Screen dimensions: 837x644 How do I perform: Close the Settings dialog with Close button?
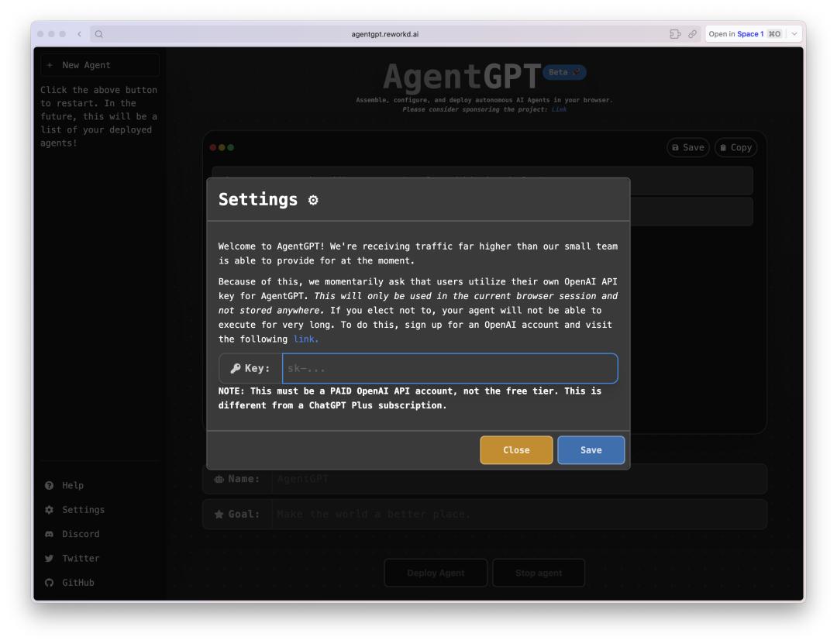click(516, 449)
